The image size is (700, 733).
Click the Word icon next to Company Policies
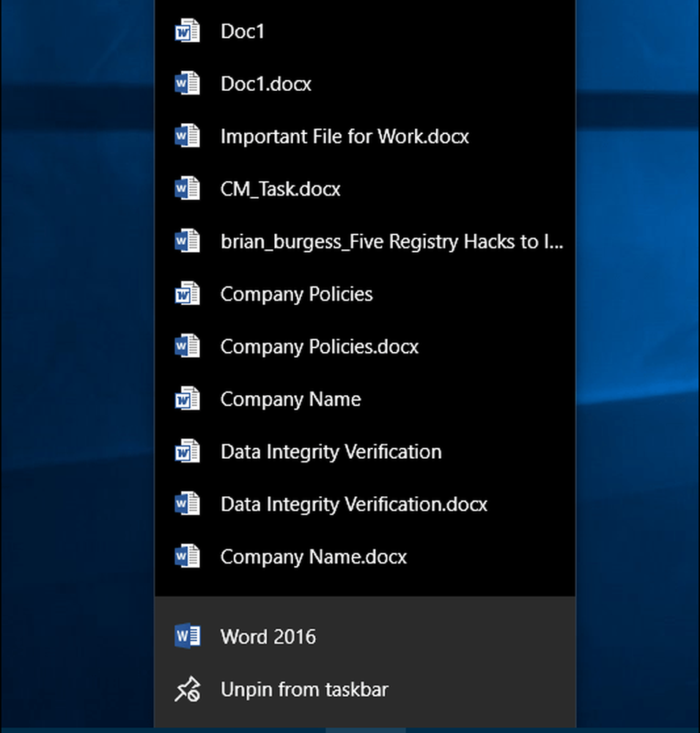point(187,294)
